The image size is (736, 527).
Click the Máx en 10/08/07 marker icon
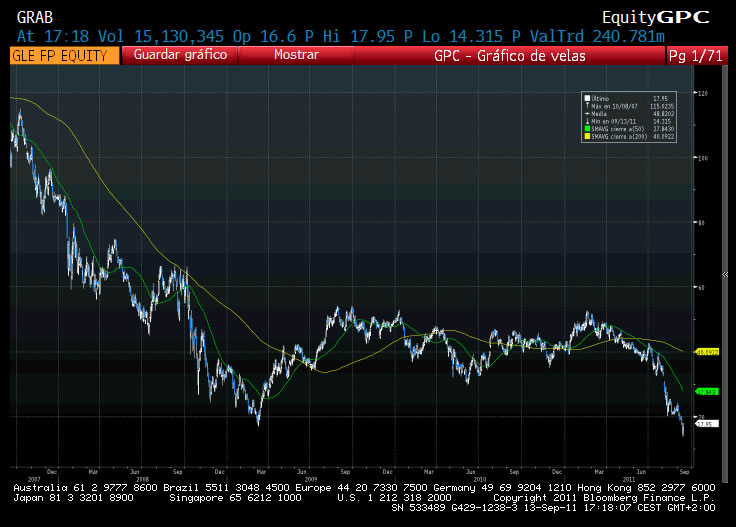click(587, 106)
